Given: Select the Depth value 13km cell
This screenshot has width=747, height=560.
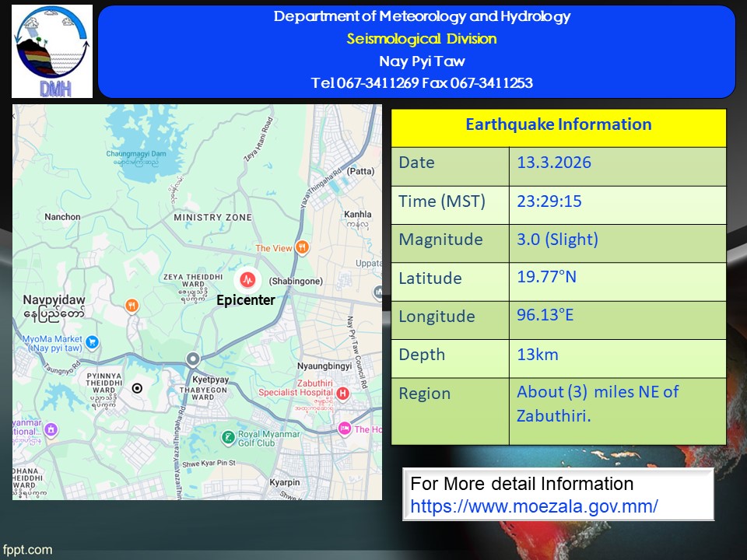Looking at the screenshot, I should pos(538,355).
